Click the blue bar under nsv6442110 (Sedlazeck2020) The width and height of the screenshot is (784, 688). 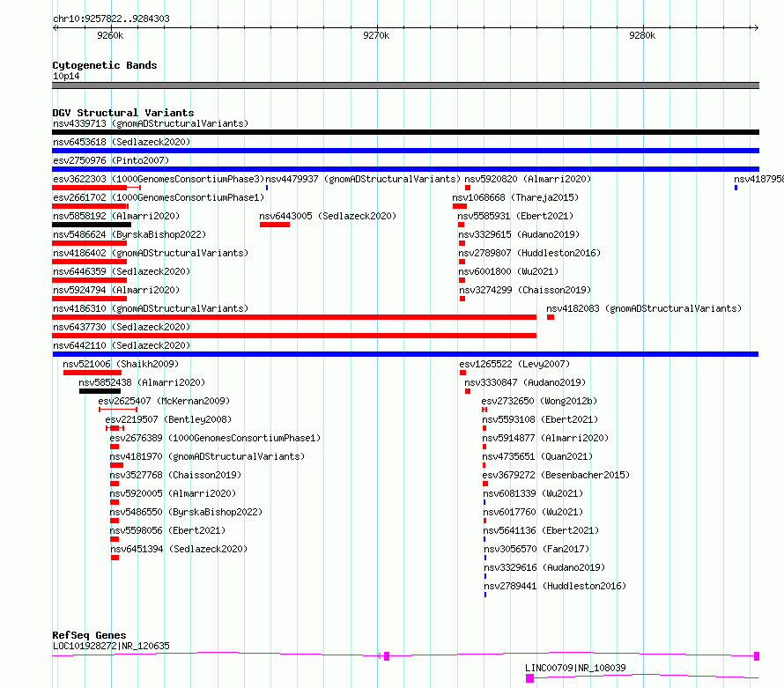(405, 354)
